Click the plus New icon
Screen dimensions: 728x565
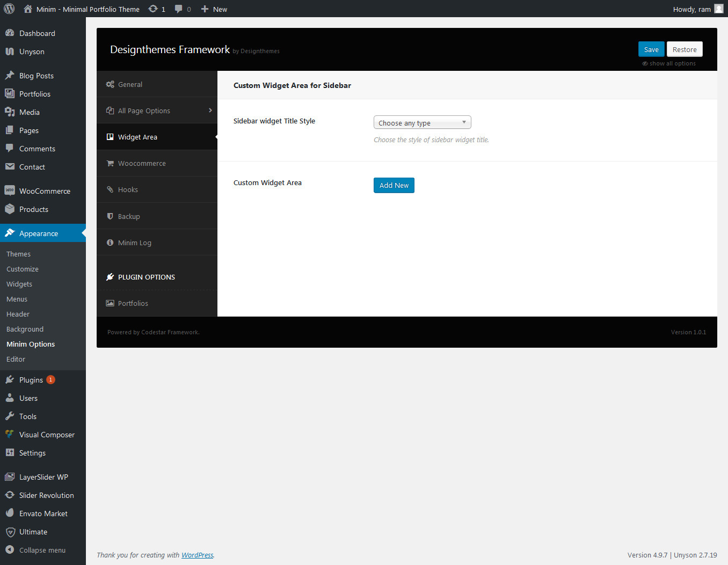pyautogui.click(x=205, y=9)
